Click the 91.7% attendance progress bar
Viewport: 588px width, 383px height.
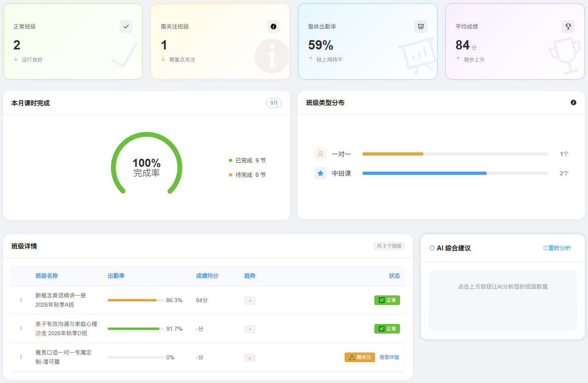point(136,329)
